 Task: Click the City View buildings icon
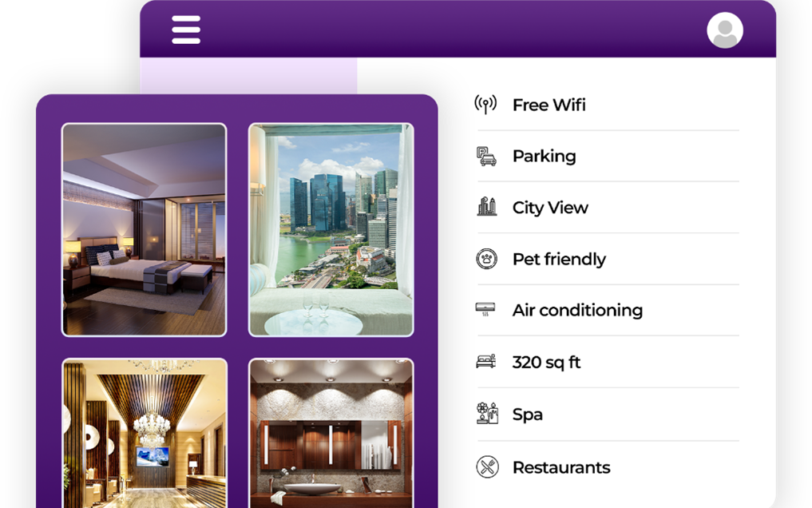[486, 207]
